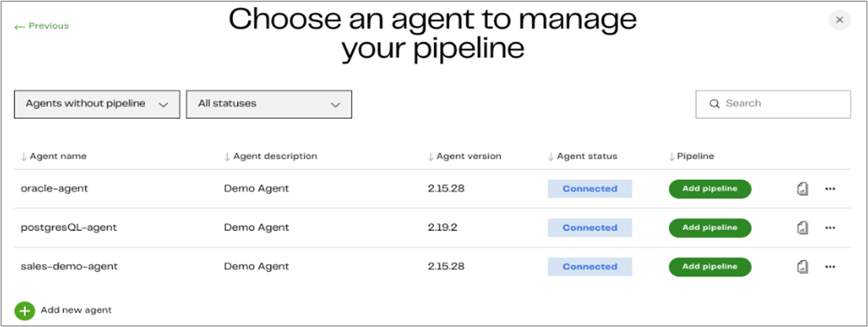
Task: Sort by Agent status column
Action: (582, 156)
